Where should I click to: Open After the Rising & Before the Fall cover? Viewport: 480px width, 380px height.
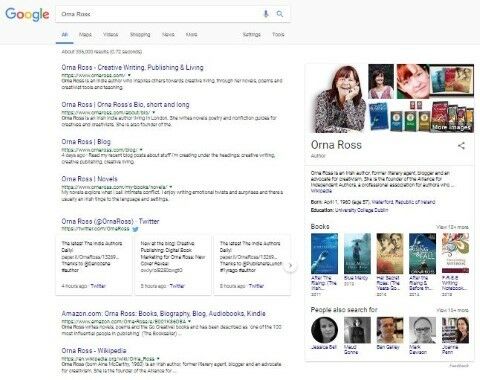(x=422, y=254)
